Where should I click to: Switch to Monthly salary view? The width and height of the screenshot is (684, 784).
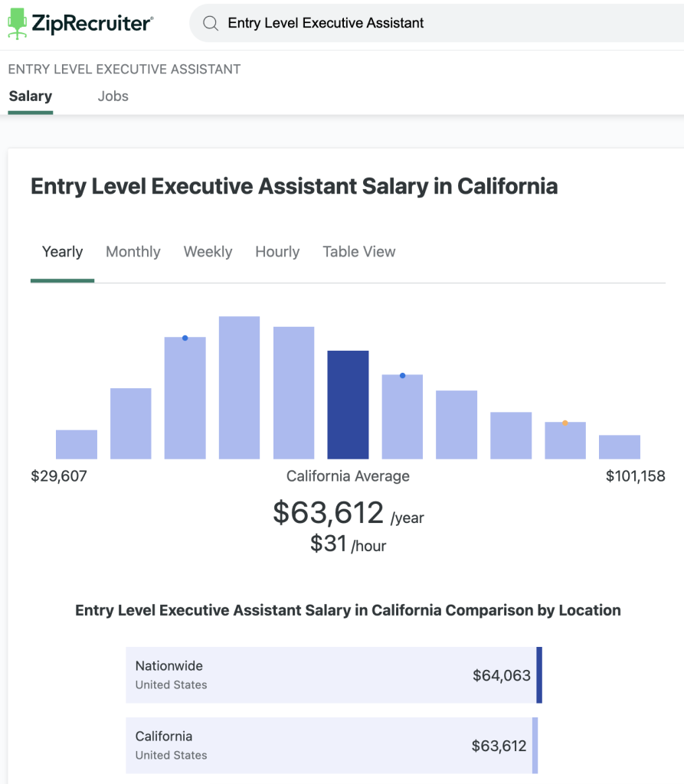click(133, 252)
